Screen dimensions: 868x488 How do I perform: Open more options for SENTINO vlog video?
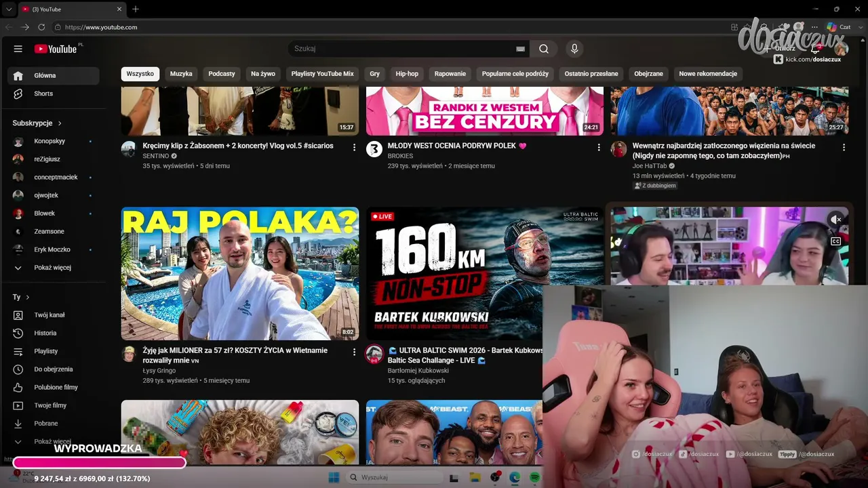coord(354,147)
